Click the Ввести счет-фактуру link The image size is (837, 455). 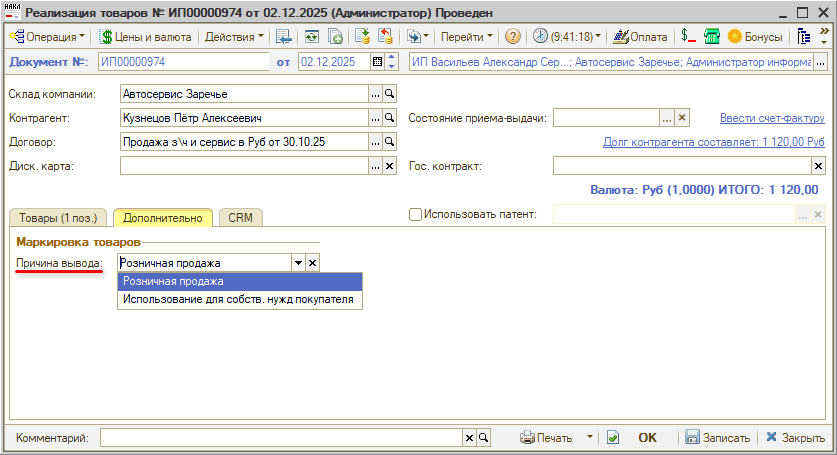point(772,118)
